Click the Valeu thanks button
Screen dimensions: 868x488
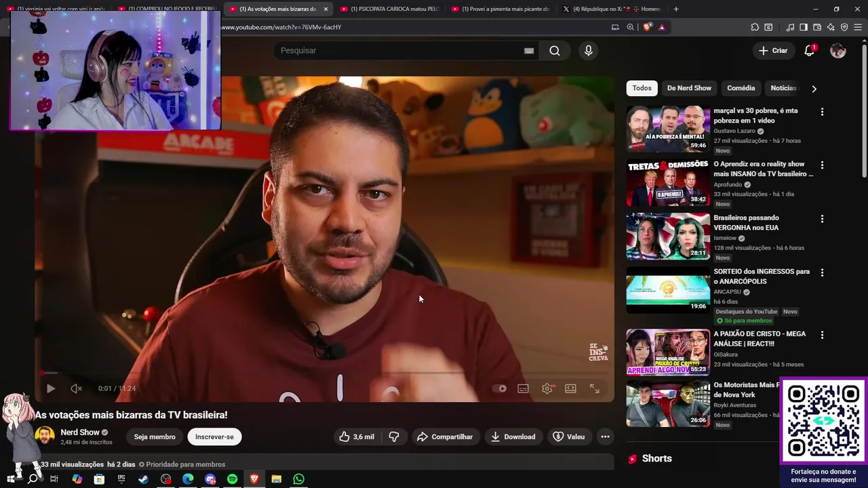[568, 436]
